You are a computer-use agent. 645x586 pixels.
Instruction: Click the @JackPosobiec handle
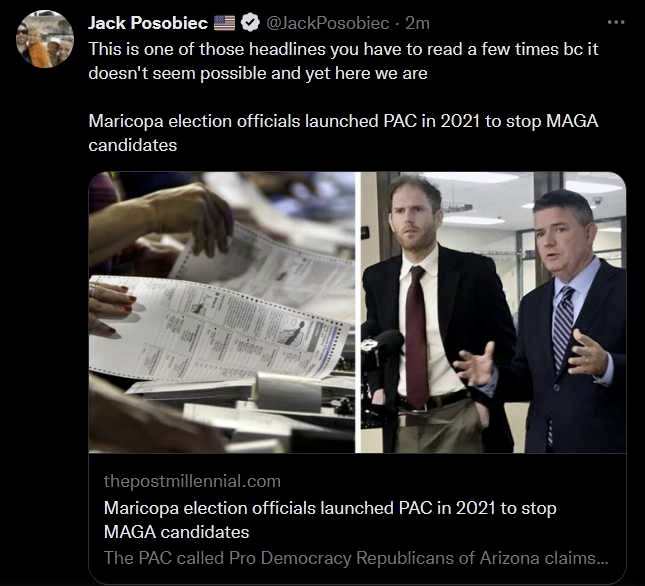327,23
